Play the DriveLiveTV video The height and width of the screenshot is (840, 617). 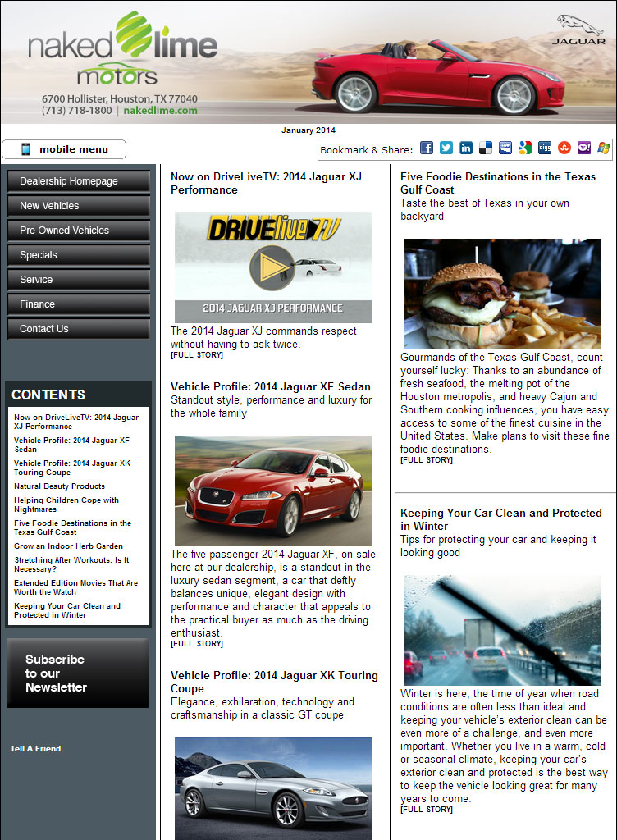(273, 268)
